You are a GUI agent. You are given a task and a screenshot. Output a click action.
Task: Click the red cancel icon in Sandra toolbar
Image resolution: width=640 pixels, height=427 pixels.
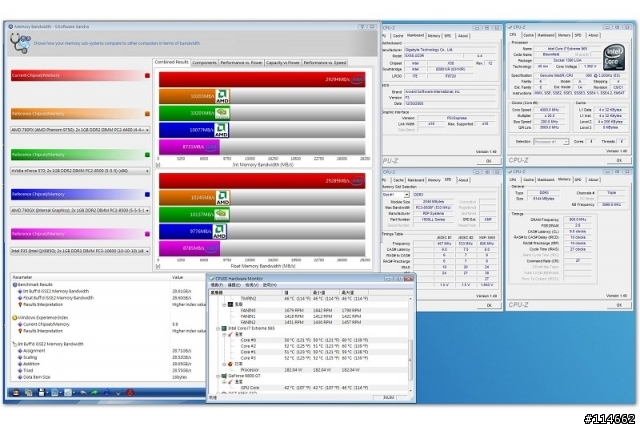[x=130, y=393]
